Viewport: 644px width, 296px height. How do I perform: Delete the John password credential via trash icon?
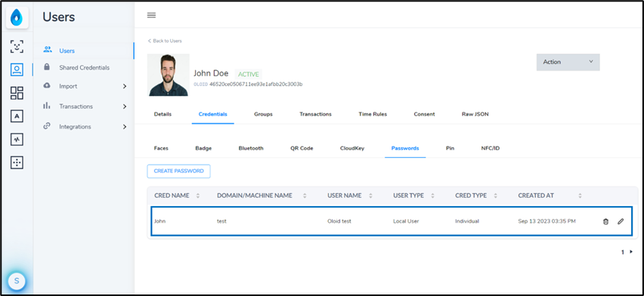[x=605, y=221]
